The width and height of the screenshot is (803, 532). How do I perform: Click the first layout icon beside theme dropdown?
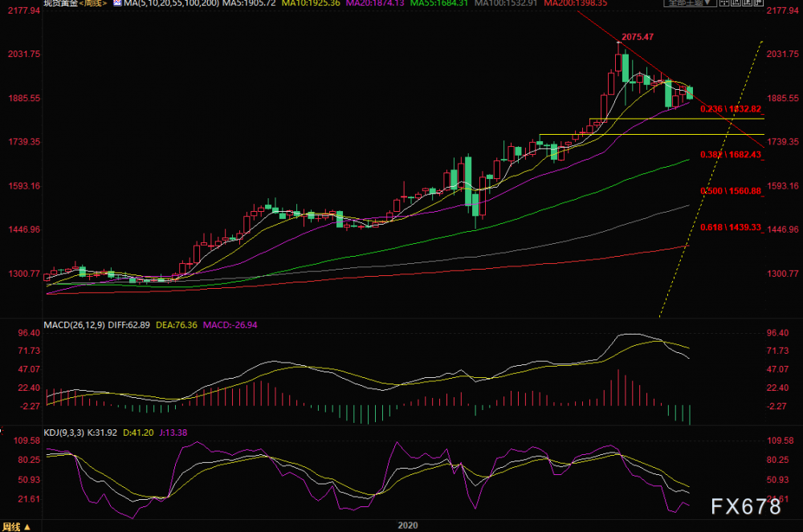coord(724,2)
